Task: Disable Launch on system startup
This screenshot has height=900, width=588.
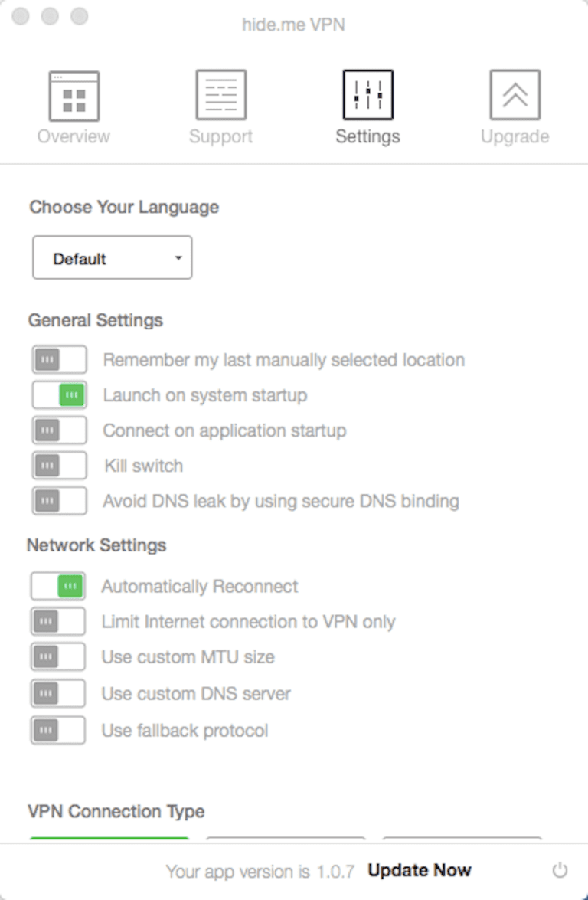Action: pos(59,395)
